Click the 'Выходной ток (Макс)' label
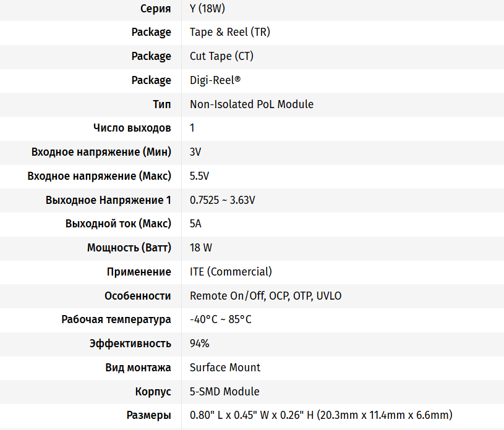 pyautogui.click(x=118, y=224)
